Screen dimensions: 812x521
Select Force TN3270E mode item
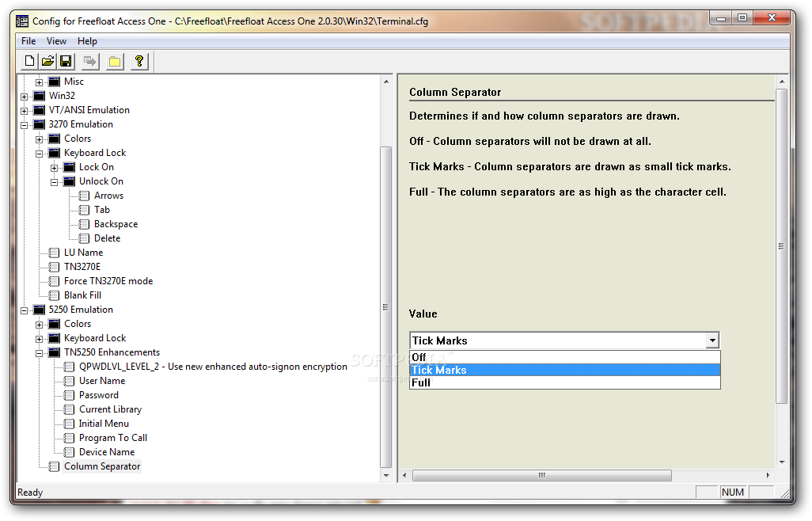(x=108, y=281)
